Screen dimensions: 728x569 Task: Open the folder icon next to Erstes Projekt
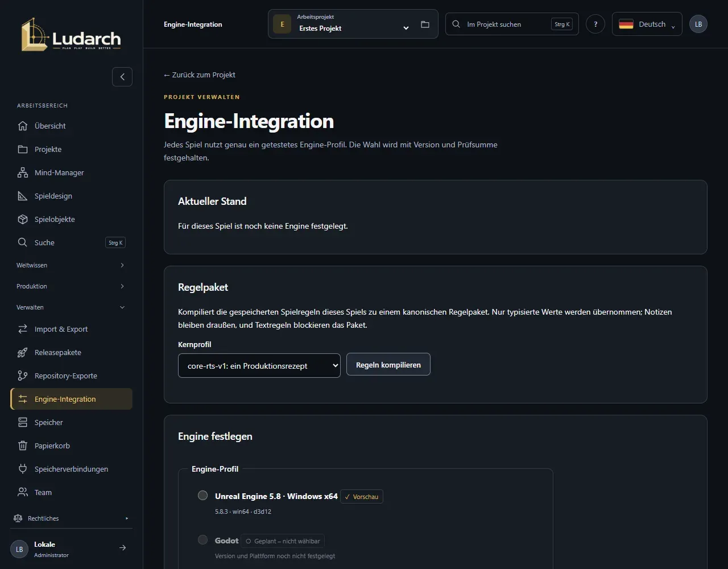pos(425,24)
